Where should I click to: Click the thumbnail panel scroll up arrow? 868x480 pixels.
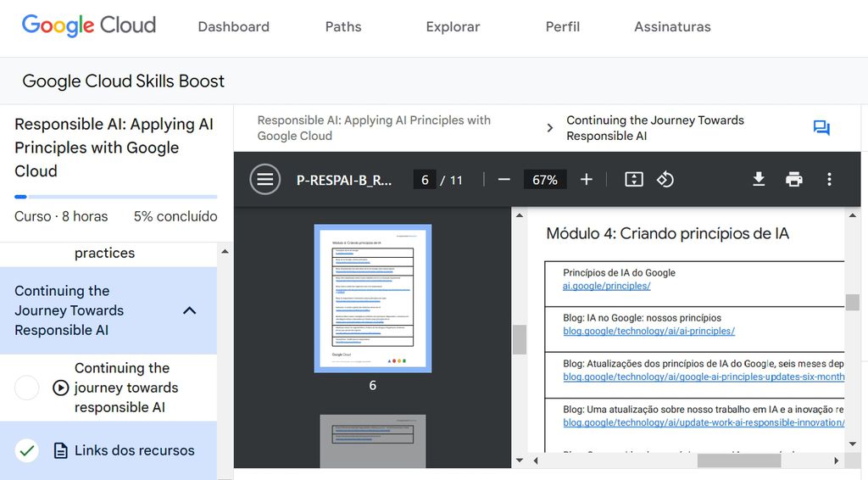[x=520, y=215]
